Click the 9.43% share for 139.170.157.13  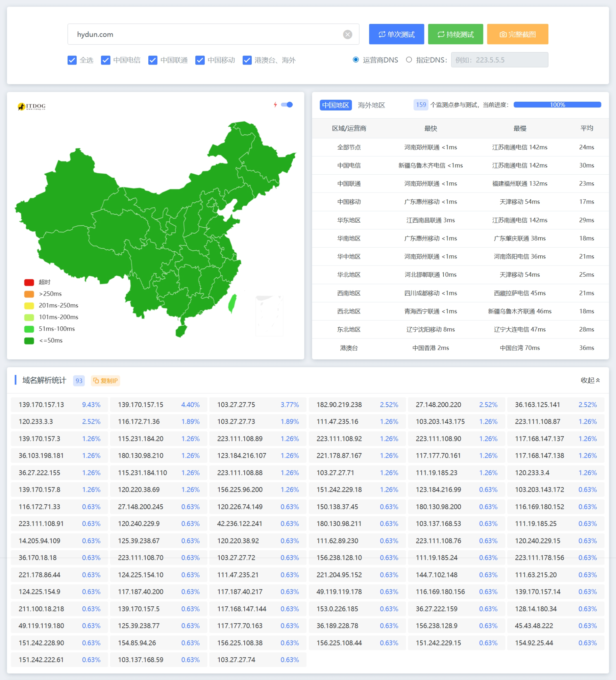coord(91,405)
